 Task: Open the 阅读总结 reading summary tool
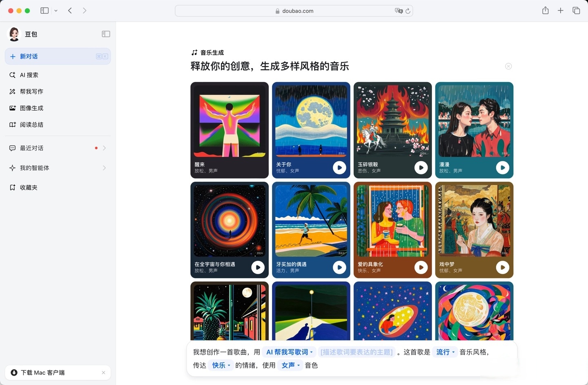tap(31, 125)
